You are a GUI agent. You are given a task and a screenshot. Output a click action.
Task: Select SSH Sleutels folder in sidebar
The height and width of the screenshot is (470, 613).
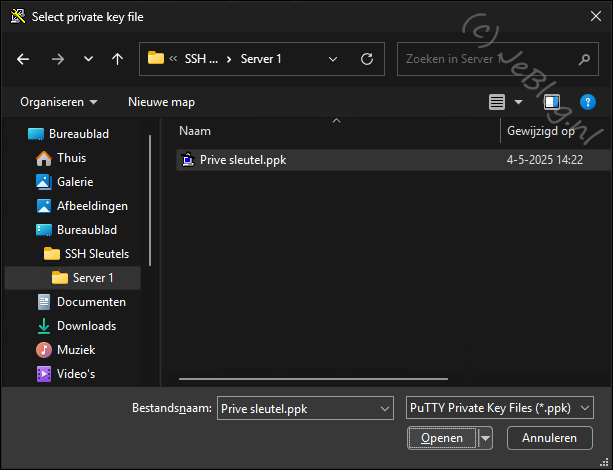coord(96,253)
